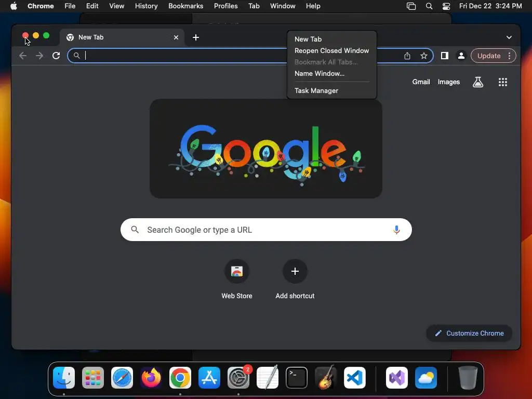The height and width of the screenshot is (399, 532).
Task: Select the New Tab tab
Action: [122, 37]
